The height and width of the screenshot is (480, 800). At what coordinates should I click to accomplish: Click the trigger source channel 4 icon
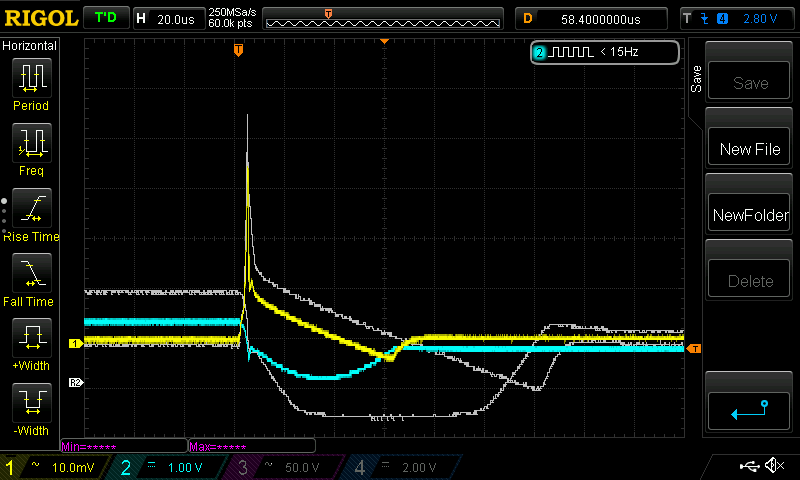click(722, 19)
